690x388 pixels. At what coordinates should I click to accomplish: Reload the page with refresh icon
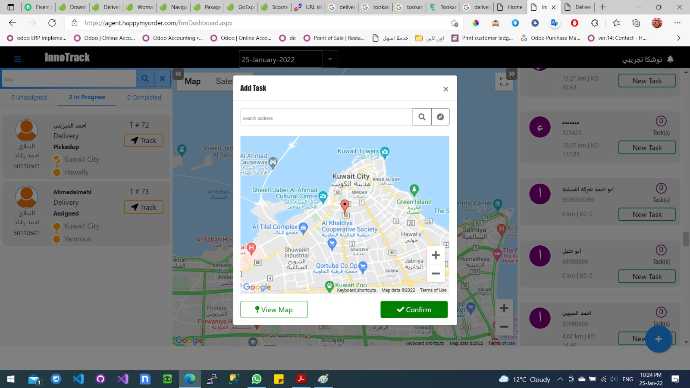(52, 22)
